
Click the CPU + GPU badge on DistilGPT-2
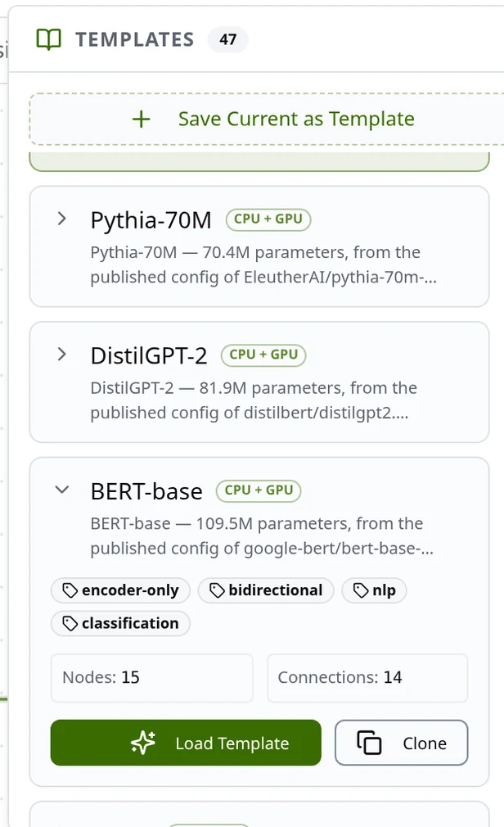pyautogui.click(x=263, y=355)
